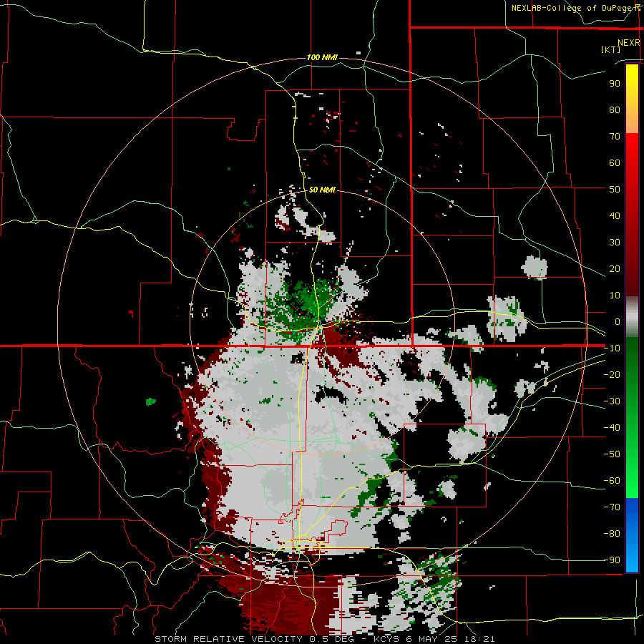Image resolution: width=644 pixels, height=644 pixels.
Task: Click the -40 value on velocity scale
Action: (x=612, y=428)
